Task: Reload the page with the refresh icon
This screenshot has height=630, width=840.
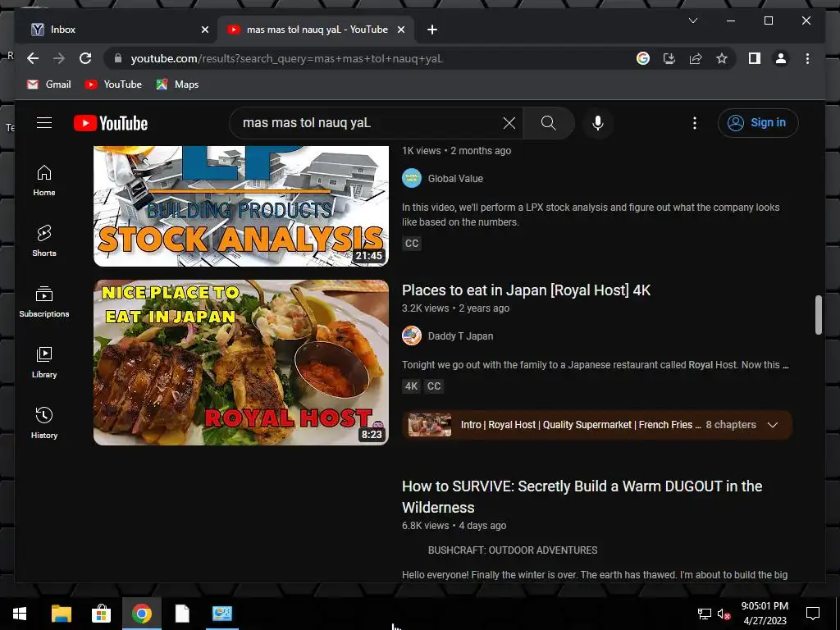Action: (85, 58)
